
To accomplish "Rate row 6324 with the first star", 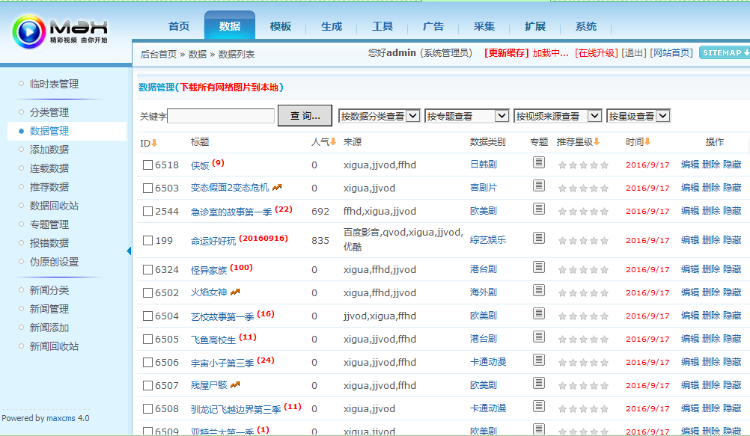I will [562, 270].
